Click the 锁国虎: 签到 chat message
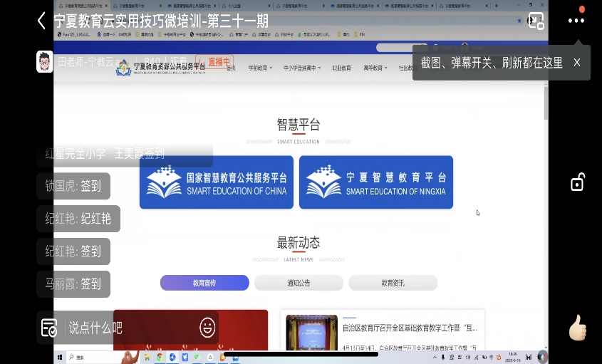Viewport: 602px width, 364px height. [73, 186]
